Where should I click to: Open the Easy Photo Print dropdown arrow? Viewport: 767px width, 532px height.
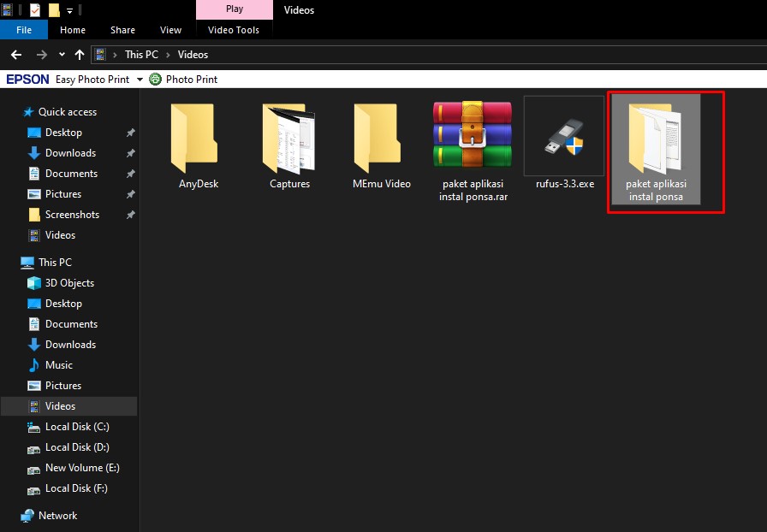pyautogui.click(x=140, y=80)
